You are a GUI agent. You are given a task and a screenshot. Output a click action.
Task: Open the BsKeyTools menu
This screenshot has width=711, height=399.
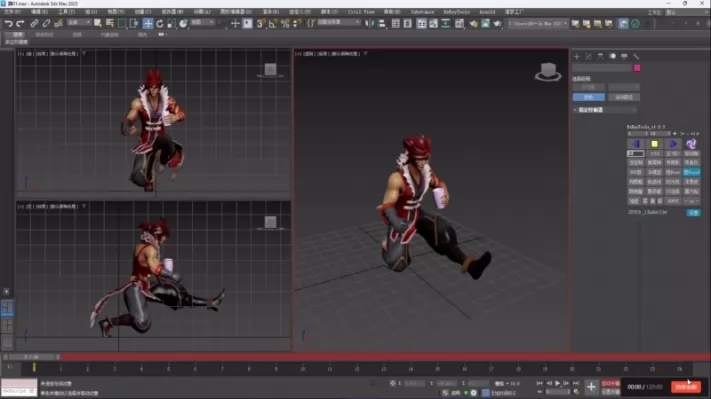pos(457,12)
